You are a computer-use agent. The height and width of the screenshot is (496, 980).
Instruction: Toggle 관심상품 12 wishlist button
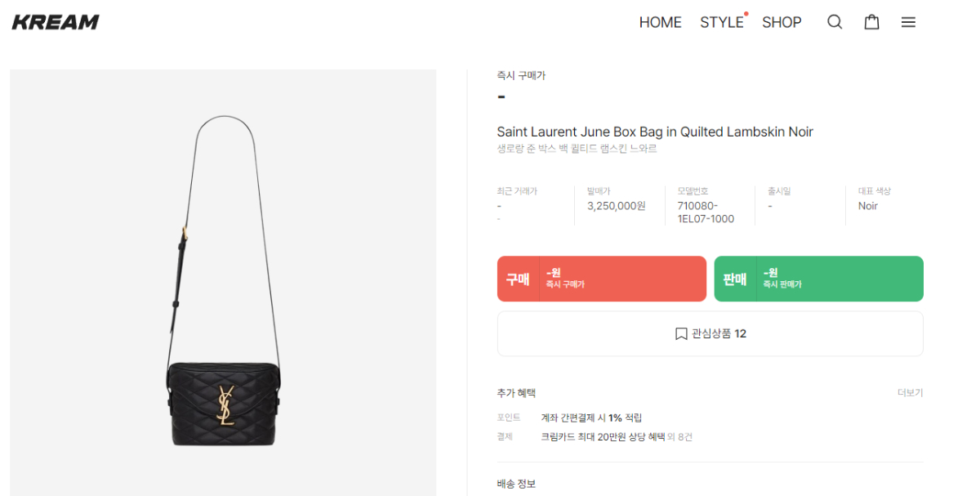[710, 333]
